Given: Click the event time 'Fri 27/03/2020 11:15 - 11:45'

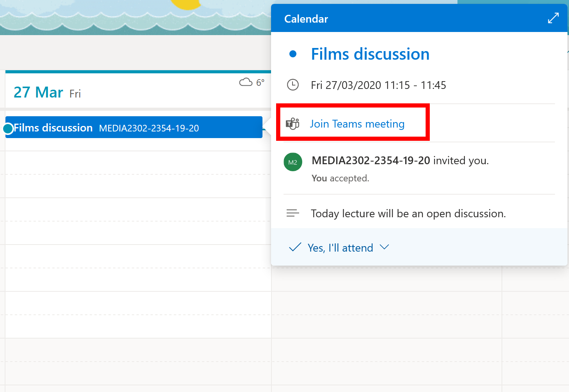Looking at the screenshot, I should point(378,85).
